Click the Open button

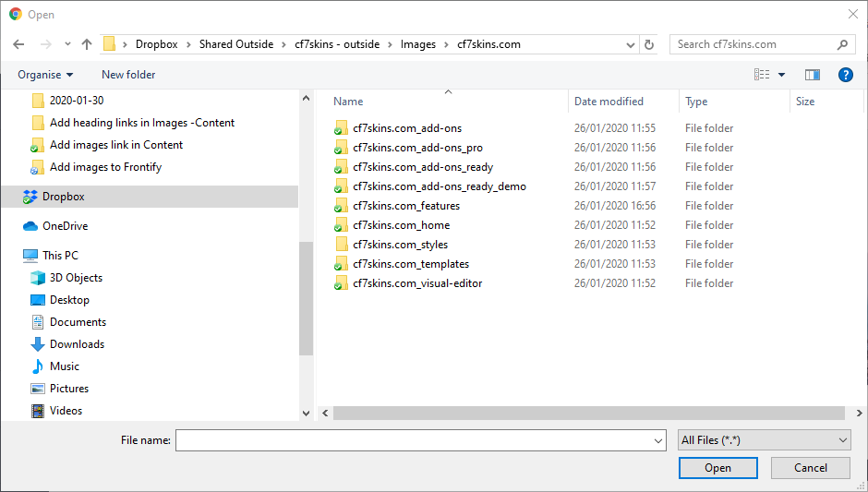(x=717, y=468)
